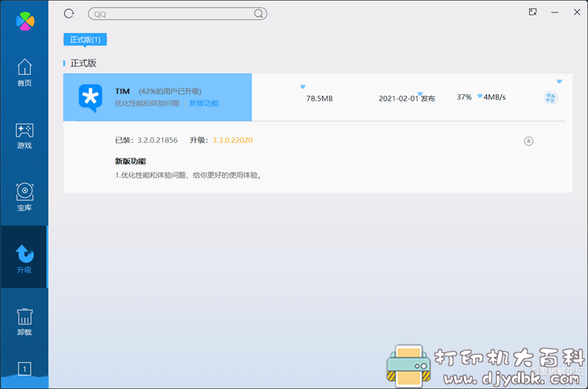Click the 37% download progress value
588x389 pixels.
coord(465,97)
